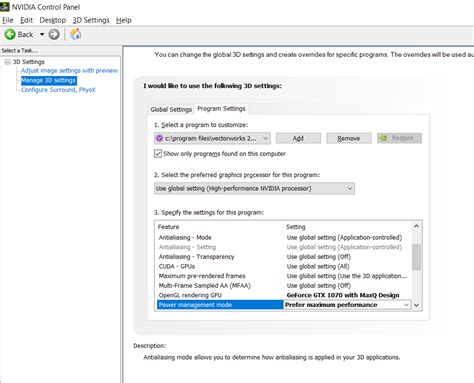Open the program to customize dropdown
Screen dimensions: 474x383
tap(212, 138)
